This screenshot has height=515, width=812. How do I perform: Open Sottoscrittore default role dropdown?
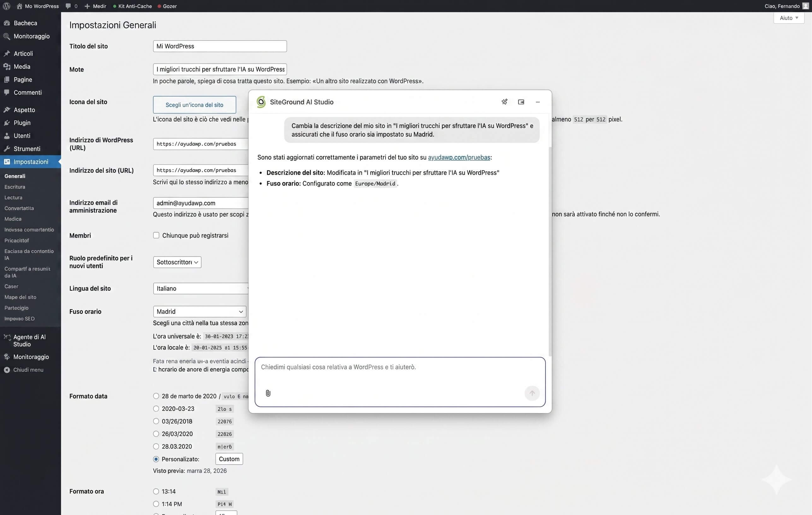177,262
